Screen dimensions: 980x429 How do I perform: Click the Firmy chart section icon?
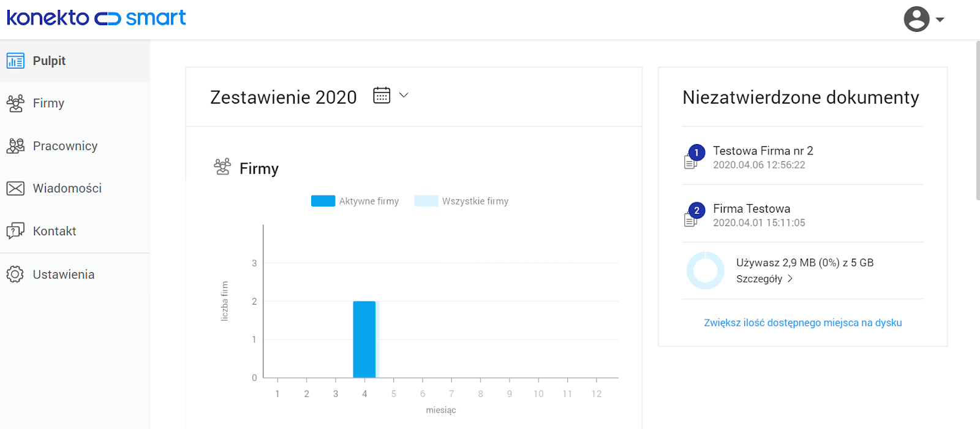222,167
